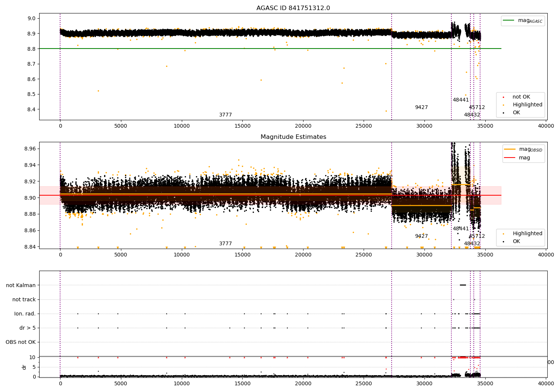
Task: Click the '35000' x tick of the bottom plot
Action: [485, 383]
